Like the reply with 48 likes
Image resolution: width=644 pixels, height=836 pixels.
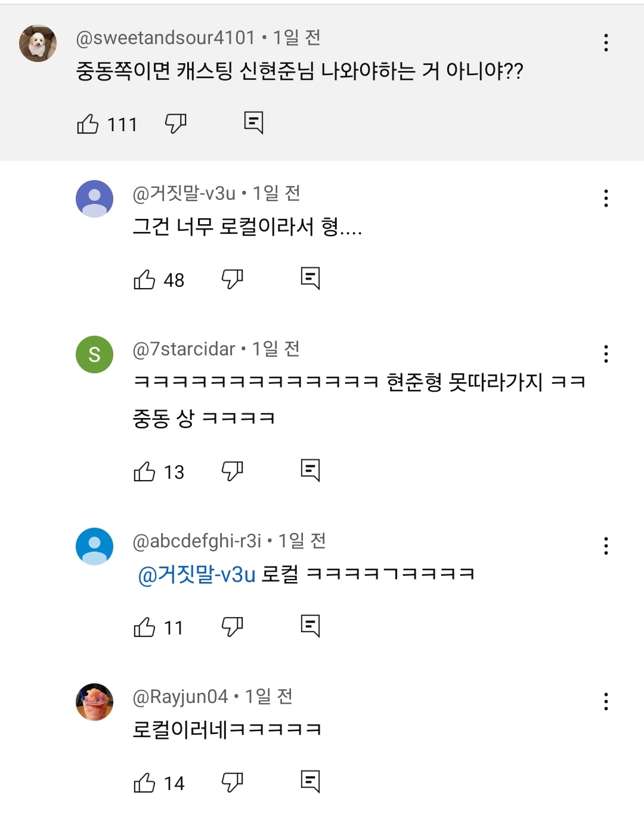(144, 279)
